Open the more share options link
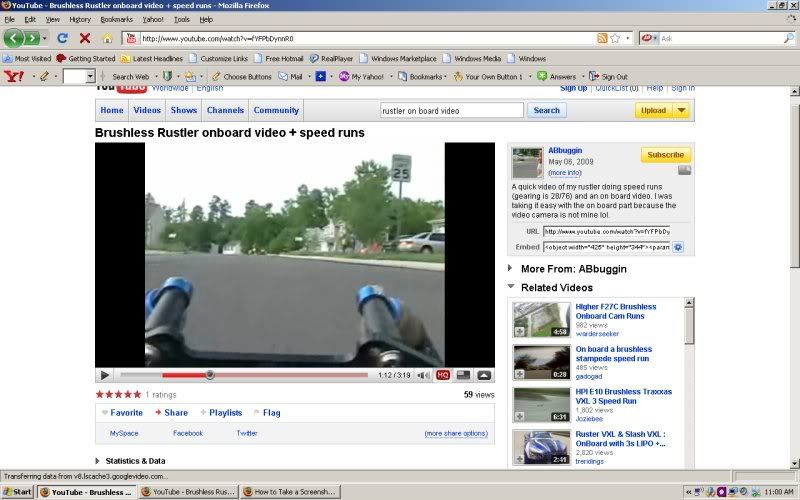Screen dimensions: 800x500 [456, 433]
